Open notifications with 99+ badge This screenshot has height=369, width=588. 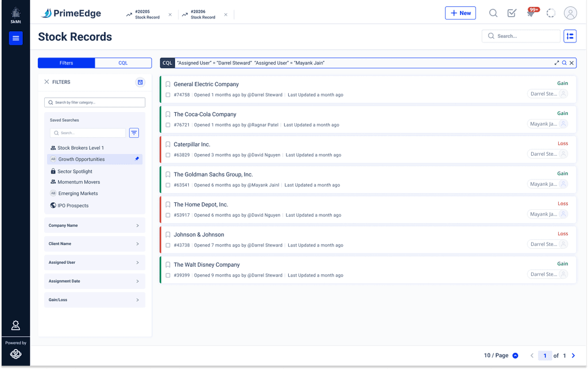point(532,13)
